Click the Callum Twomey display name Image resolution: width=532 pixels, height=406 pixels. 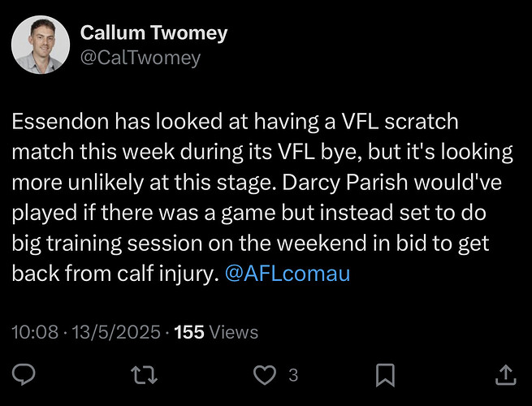click(154, 33)
